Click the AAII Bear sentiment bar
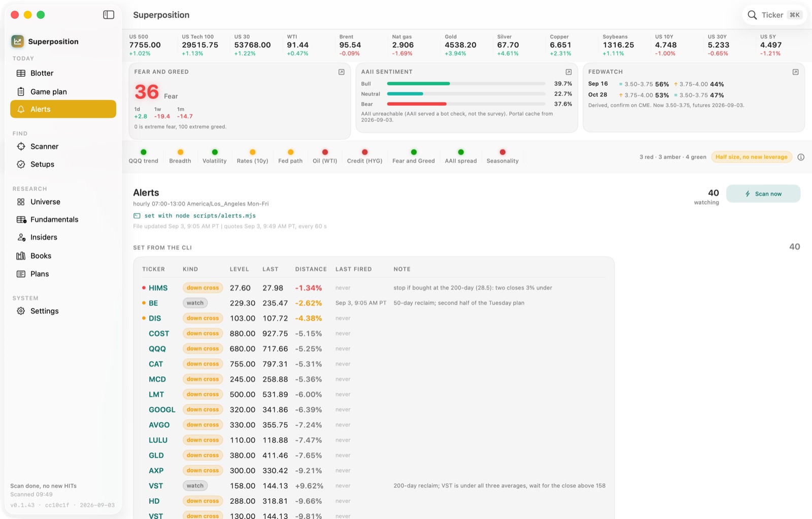Screen dimensions: 812x519 466,104
